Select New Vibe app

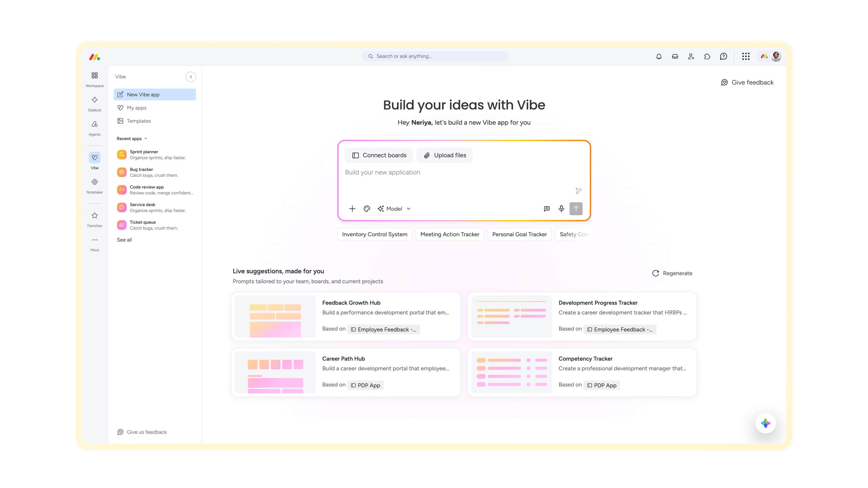(155, 95)
